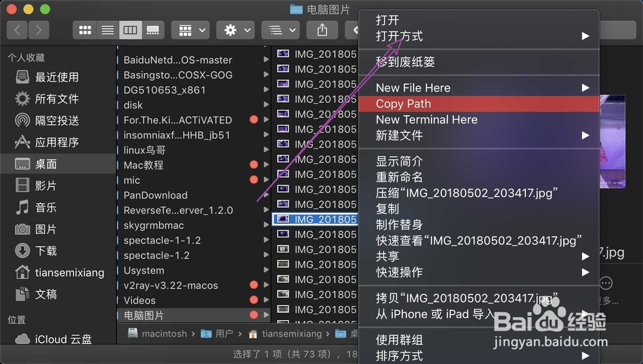This screenshot has width=643, height=364.
Task: Select the ReverseTe...erver_1.2.0 folder
Action: point(194,210)
